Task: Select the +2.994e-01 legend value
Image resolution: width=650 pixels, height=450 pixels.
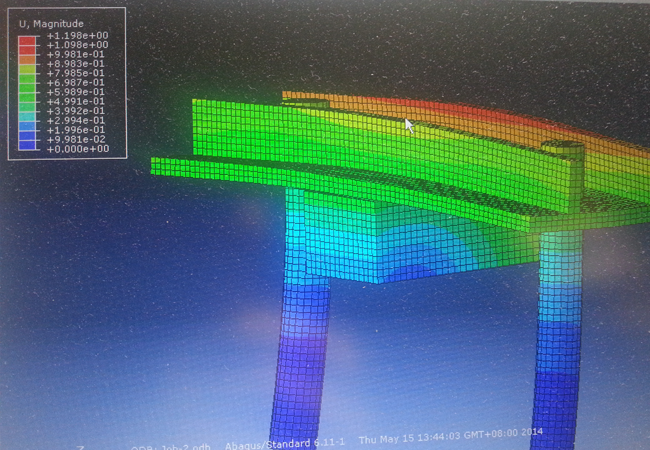Action: point(76,121)
